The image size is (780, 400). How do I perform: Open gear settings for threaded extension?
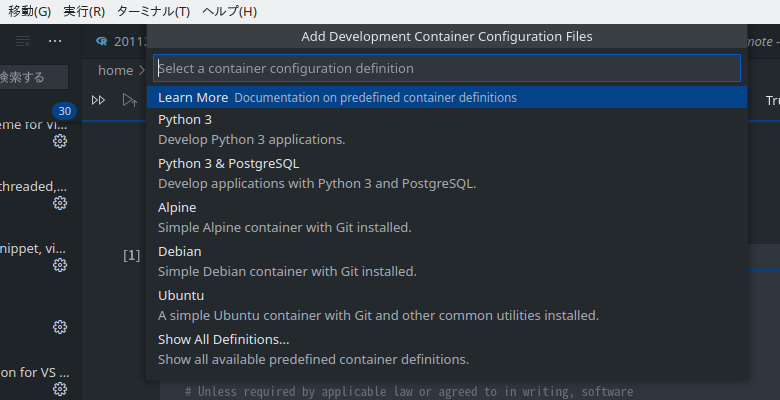60,203
